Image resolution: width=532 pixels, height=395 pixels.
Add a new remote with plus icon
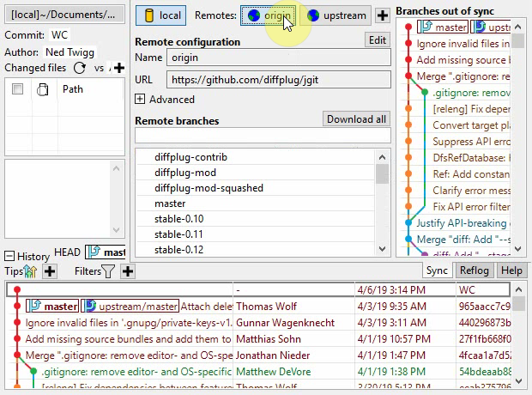(382, 15)
